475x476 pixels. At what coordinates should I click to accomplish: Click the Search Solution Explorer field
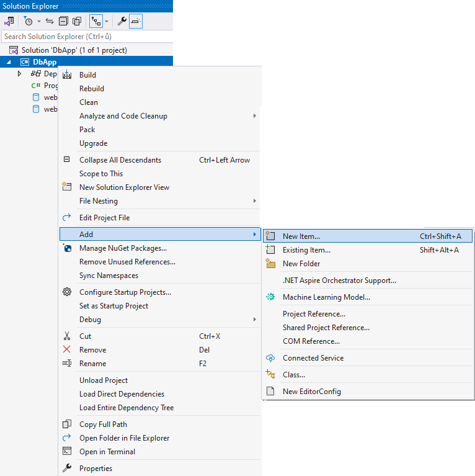click(x=87, y=37)
